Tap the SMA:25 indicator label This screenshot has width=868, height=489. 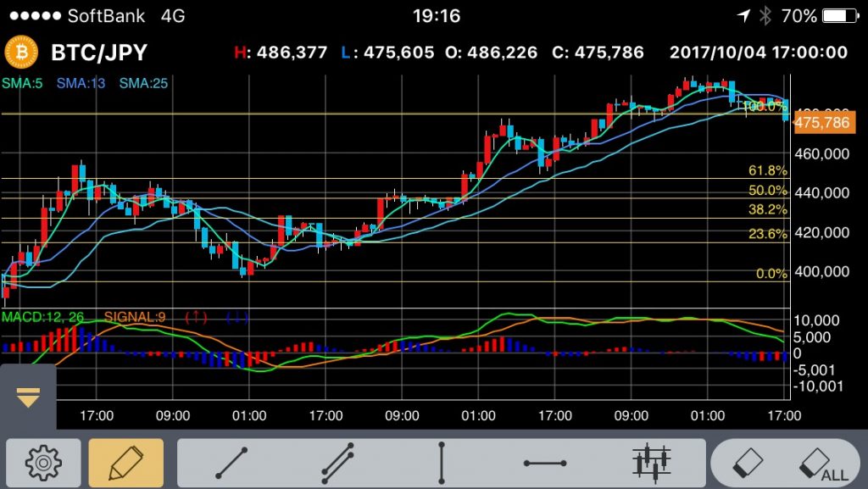143,83
